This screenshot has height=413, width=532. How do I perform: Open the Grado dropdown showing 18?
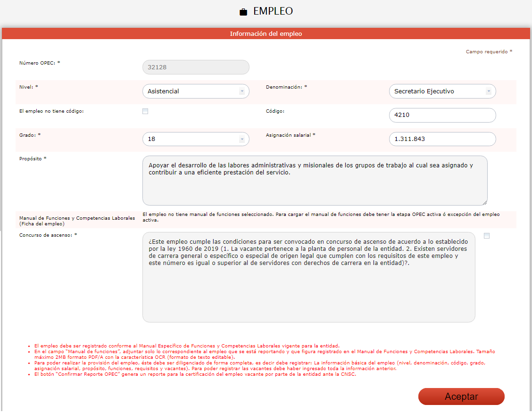[x=195, y=140]
